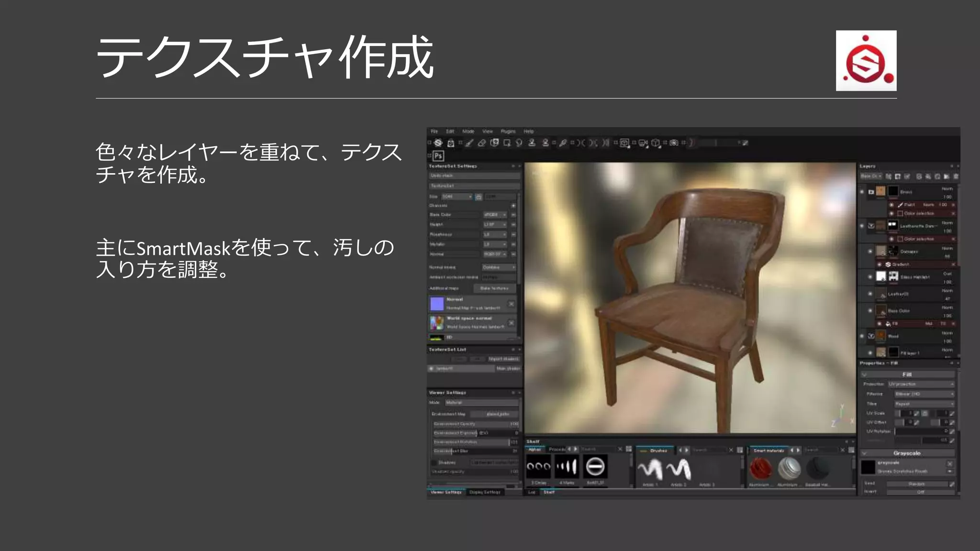Open Roughness channel format dropdown

pos(495,234)
